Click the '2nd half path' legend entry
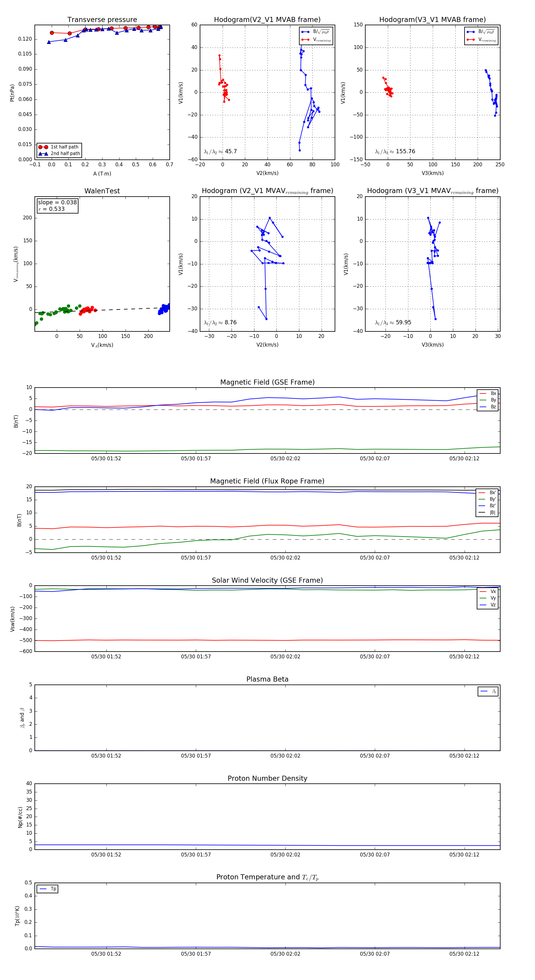The width and height of the screenshot is (535, 980). click(x=59, y=154)
